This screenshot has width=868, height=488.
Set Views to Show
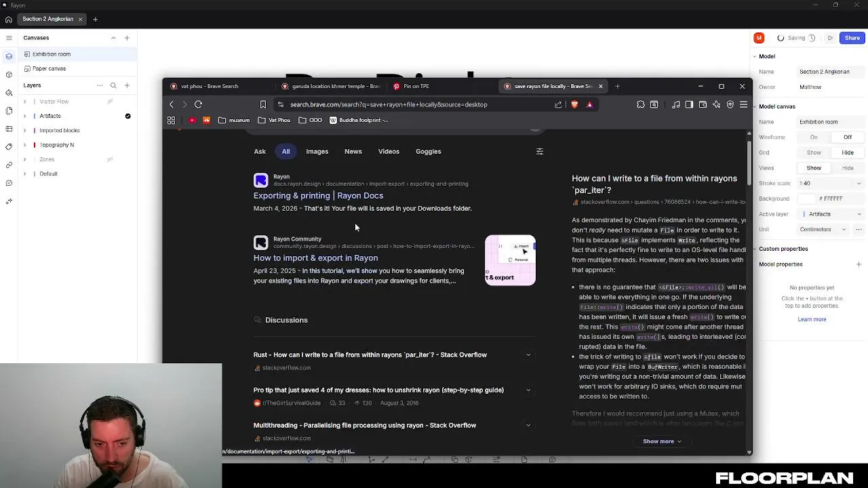coord(814,168)
